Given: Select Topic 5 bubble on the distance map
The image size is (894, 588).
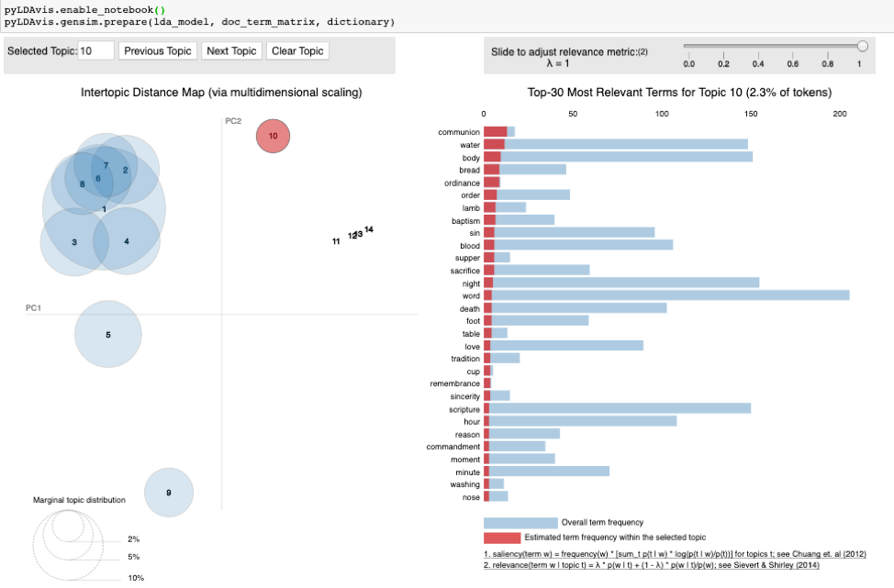Looking at the screenshot, I should [107, 335].
